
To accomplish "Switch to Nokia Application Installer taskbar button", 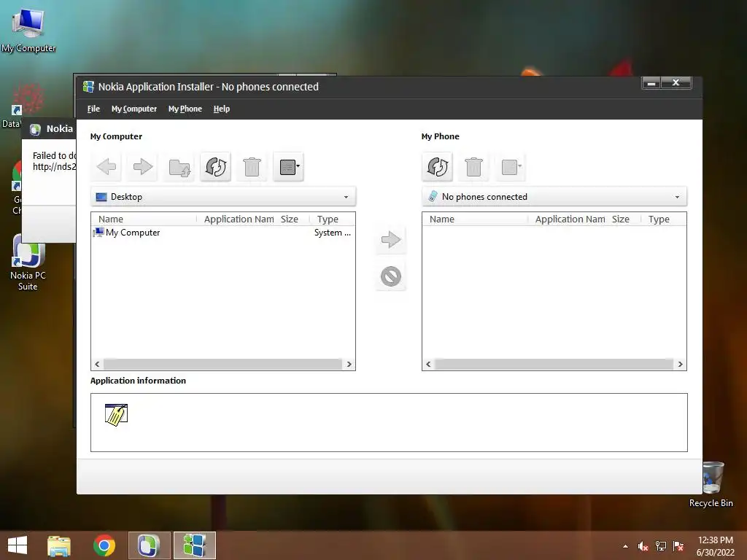I will coord(194,545).
